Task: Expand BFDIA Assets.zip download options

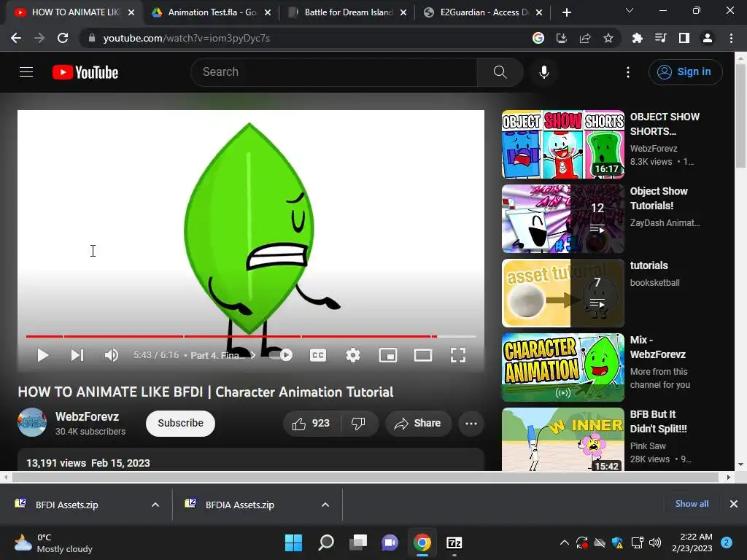Action: click(x=325, y=505)
